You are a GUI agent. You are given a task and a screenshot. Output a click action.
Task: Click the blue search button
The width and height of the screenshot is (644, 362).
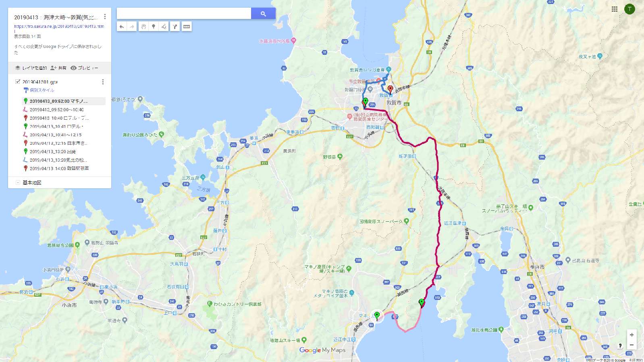(x=263, y=14)
